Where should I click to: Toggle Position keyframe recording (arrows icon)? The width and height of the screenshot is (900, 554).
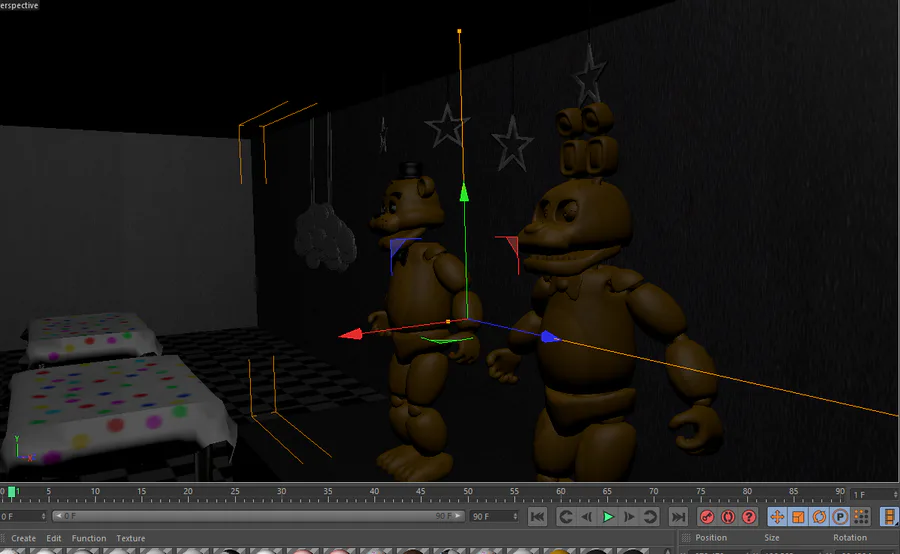(777, 517)
